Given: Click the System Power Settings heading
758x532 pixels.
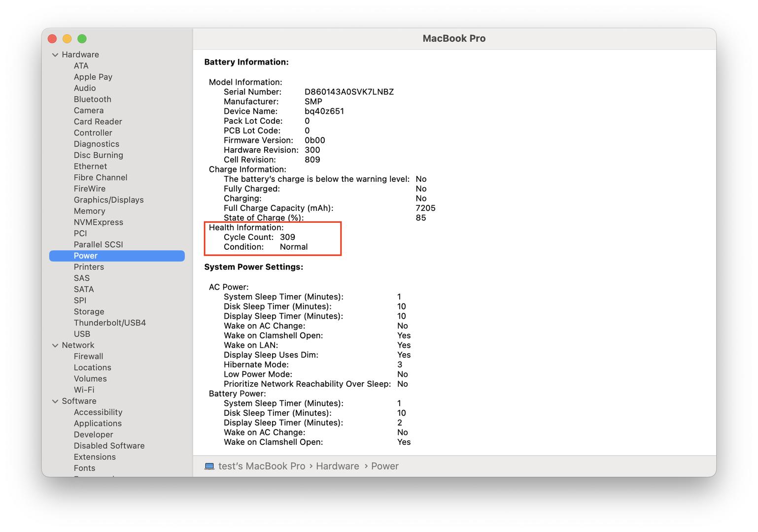Looking at the screenshot, I should point(254,267).
